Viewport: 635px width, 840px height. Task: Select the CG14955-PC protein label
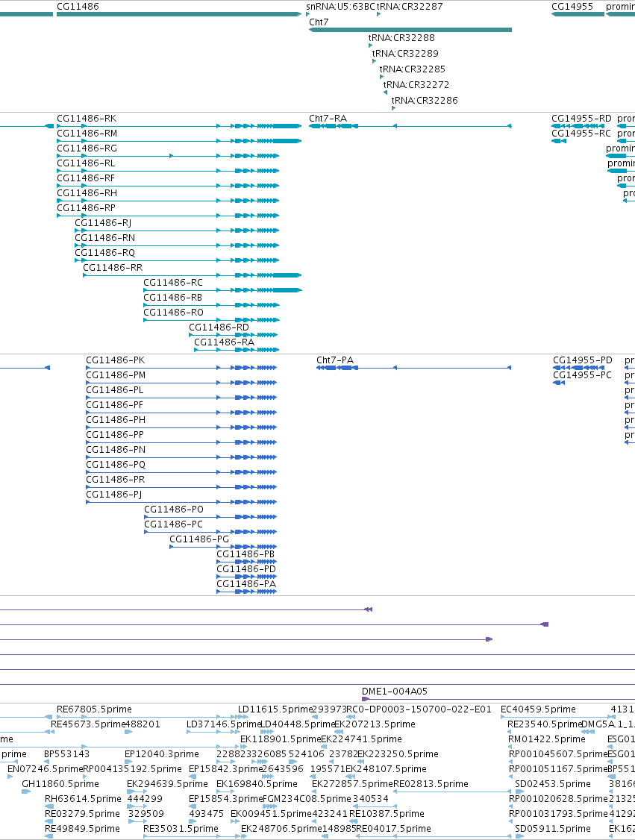click(583, 375)
